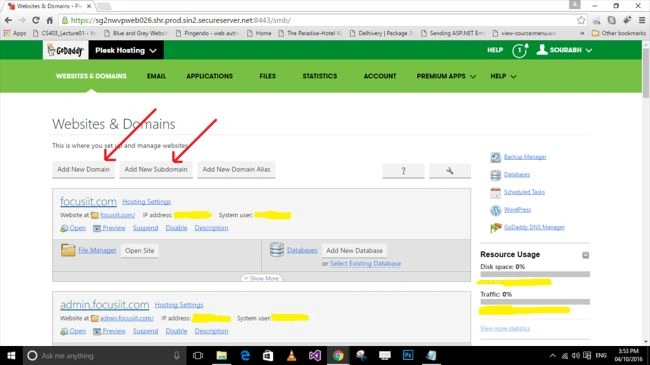Expand Show More for focusiit.com
This screenshot has width=650, height=365.
click(x=262, y=278)
